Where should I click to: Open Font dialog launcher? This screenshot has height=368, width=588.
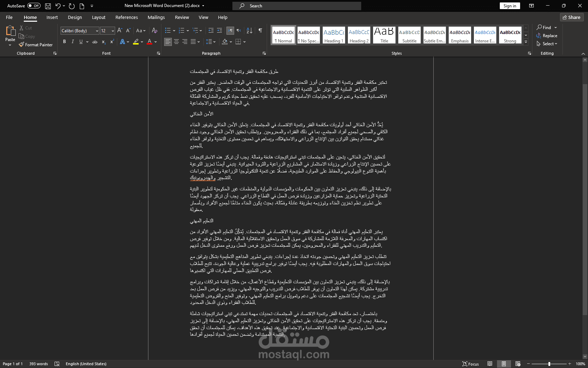point(159,53)
